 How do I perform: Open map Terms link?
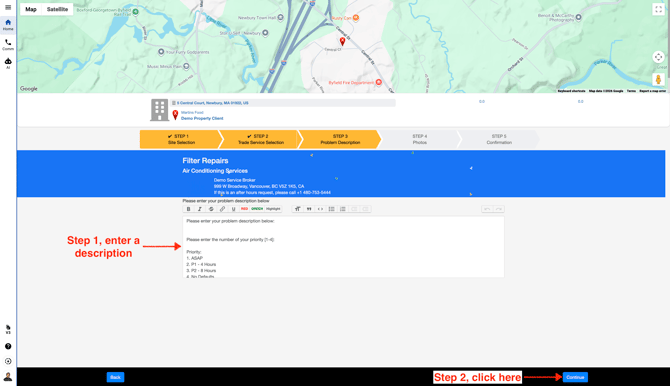coord(631,91)
